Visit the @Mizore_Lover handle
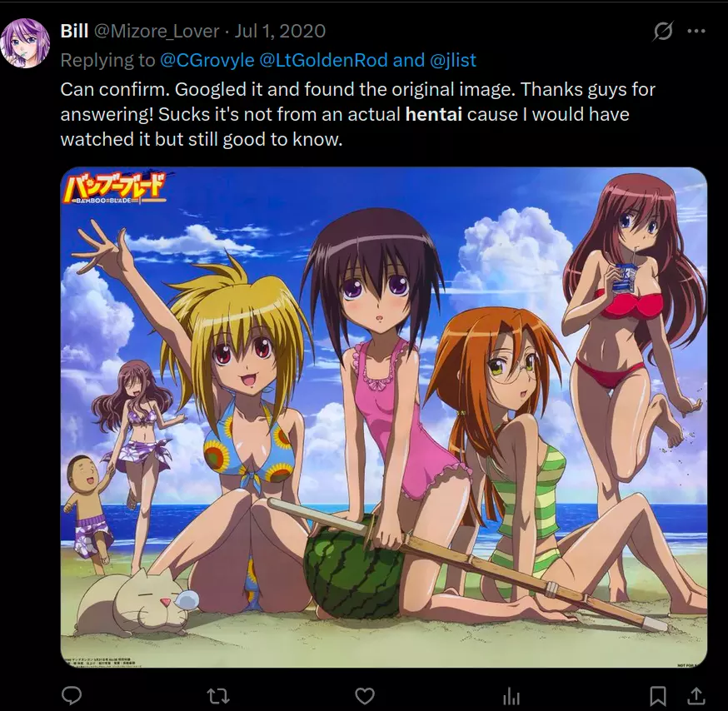Screen dimensions: 728x711 157,31
